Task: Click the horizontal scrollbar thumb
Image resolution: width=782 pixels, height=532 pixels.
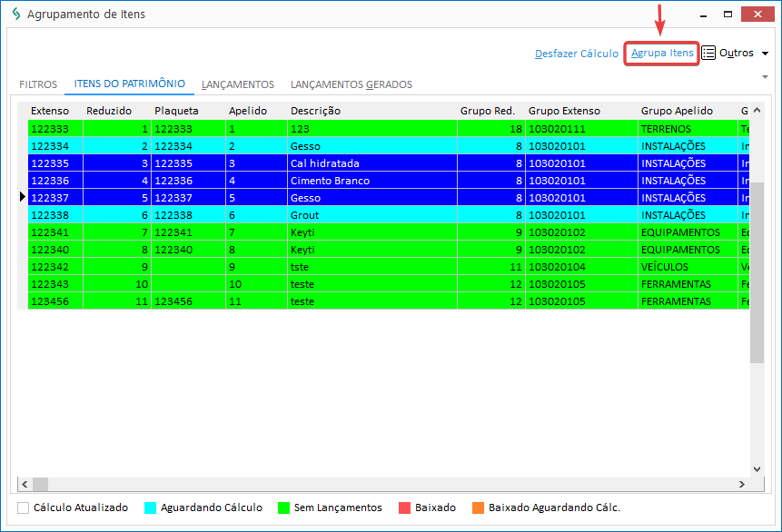Action: click(x=40, y=484)
